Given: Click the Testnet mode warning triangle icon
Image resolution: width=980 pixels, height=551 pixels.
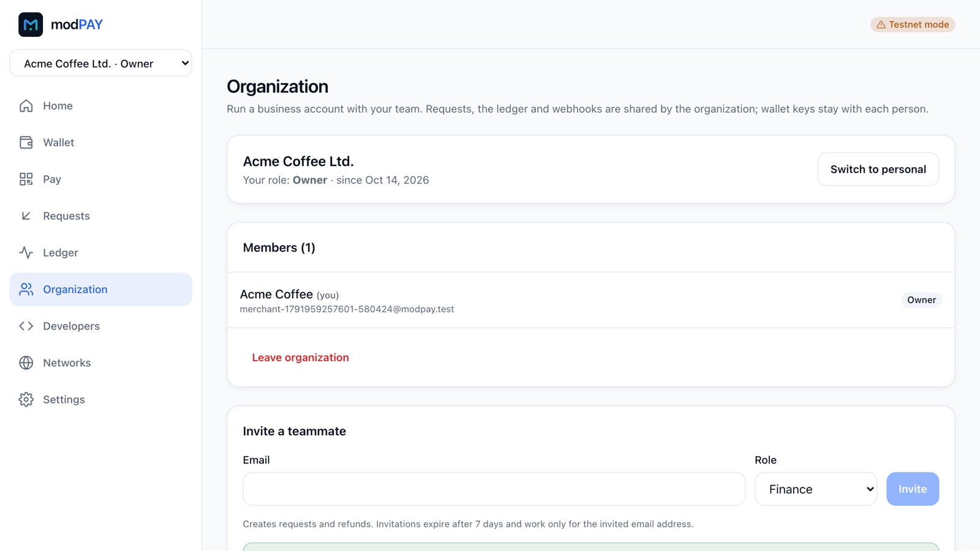Looking at the screenshot, I should 881,24.
